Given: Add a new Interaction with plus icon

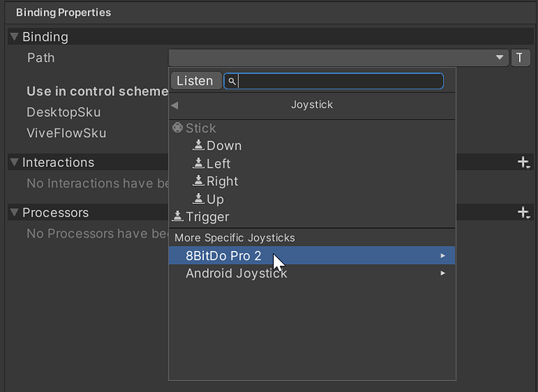Looking at the screenshot, I should 523,162.
